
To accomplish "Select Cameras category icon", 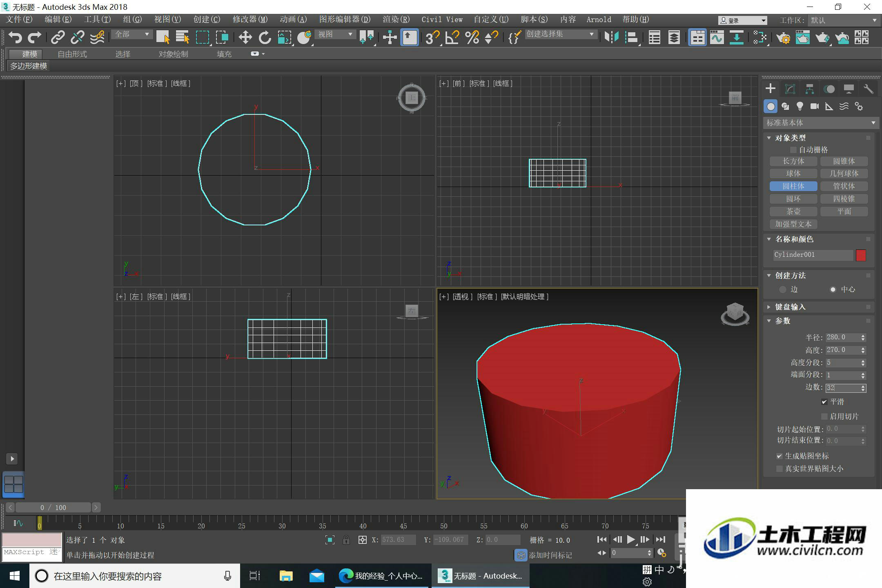I will tap(815, 107).
